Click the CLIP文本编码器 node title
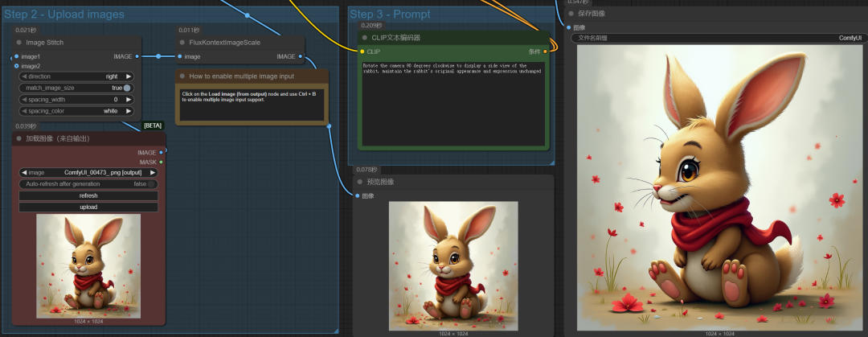 (395, 38)
